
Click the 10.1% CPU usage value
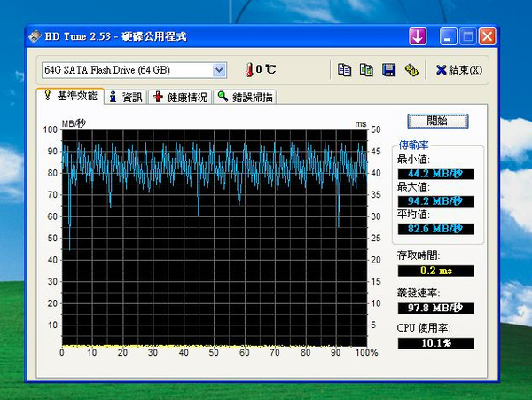pyautogui.click(x=436, y=343)
